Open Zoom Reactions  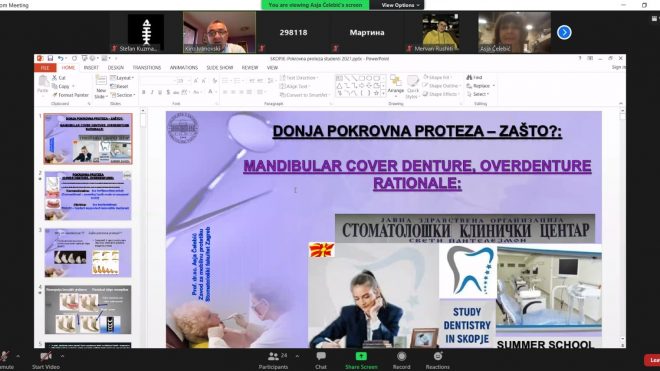click(x=437, y=360)
